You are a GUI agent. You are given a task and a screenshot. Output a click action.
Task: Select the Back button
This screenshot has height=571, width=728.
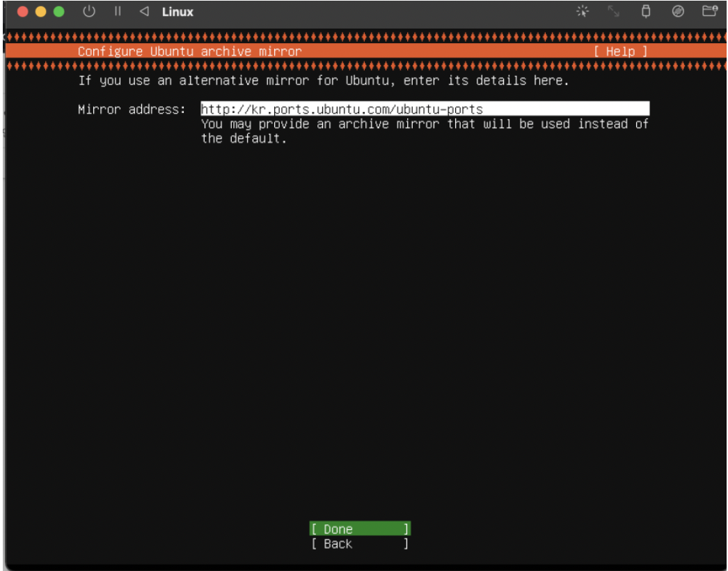pyautogui.click(x=360, y=544)
